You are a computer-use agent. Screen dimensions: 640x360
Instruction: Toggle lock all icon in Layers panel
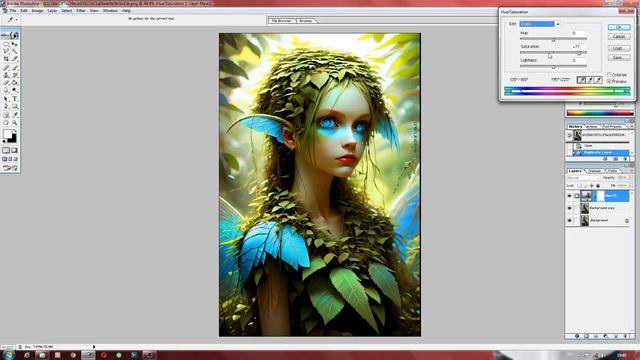598,186
